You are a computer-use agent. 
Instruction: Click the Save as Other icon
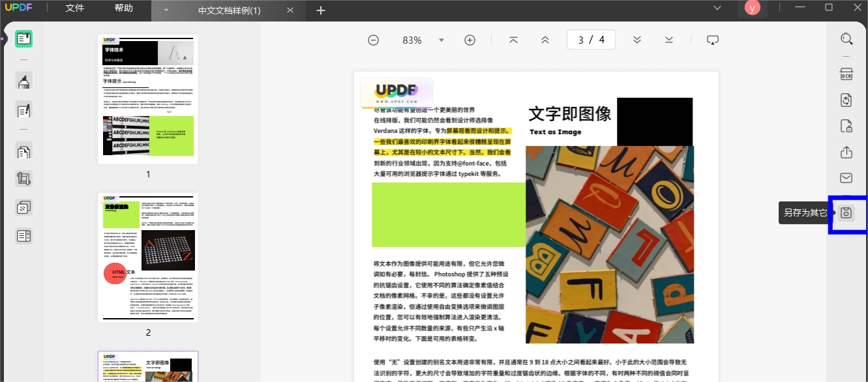[846, 213]
